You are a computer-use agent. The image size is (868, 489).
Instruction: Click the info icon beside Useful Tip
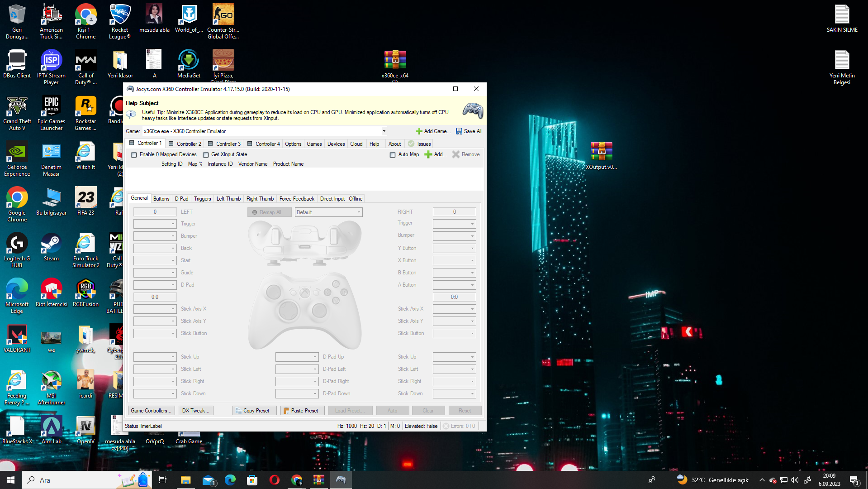pyautogui.click(x=131, y=114)
